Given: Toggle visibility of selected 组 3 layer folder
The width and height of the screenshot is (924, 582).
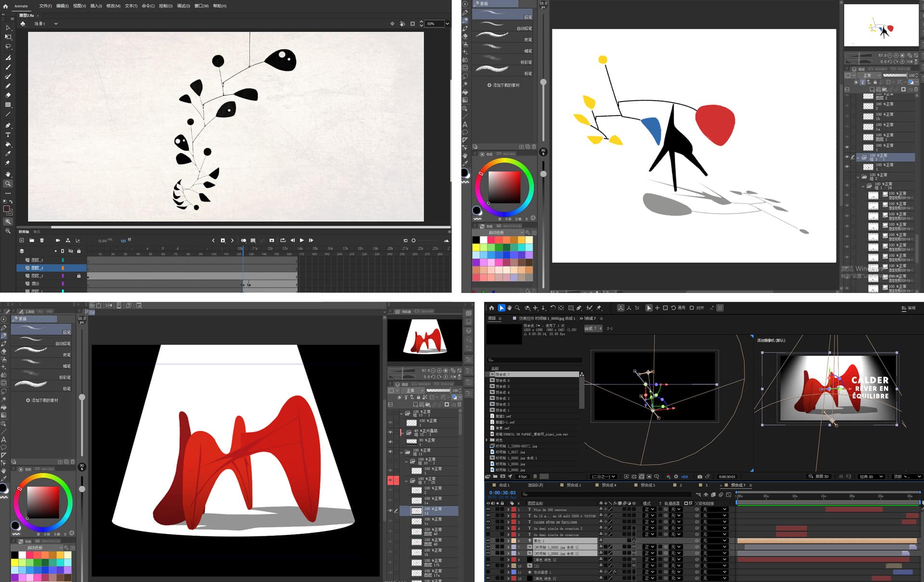Looking at the screenshot, I should point(847,157).
